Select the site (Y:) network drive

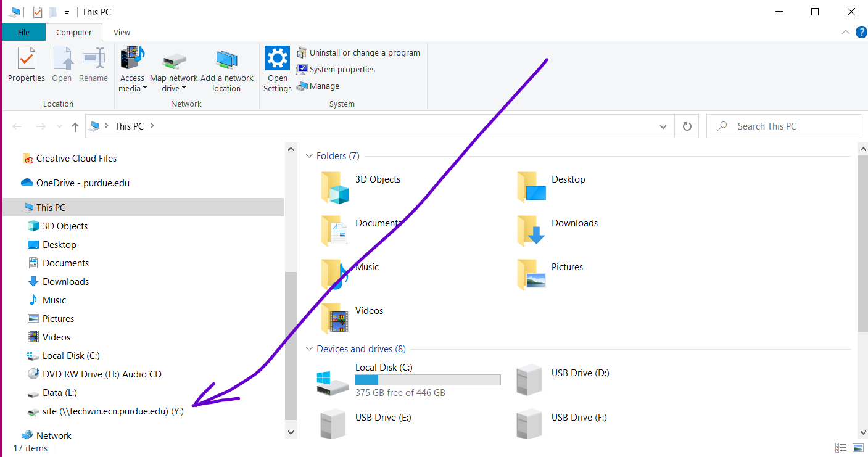point(113,411)
